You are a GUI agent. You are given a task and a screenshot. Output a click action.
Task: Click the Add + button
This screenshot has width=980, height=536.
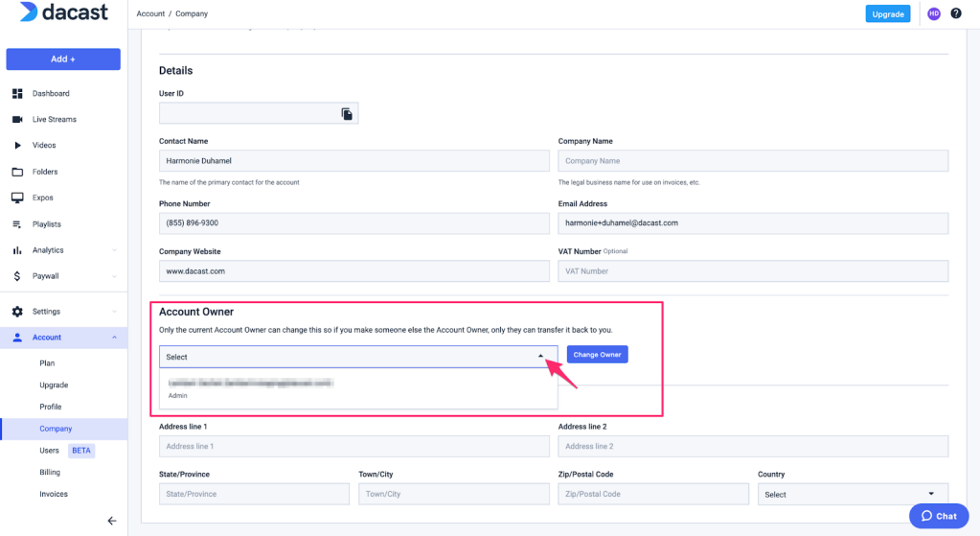[63, 58]
